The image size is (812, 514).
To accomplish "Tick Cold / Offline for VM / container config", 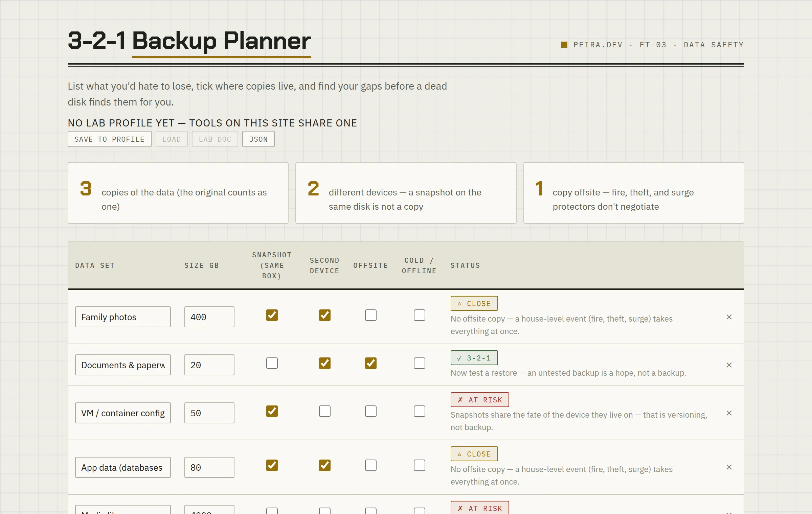I will (x=419, y=411).
